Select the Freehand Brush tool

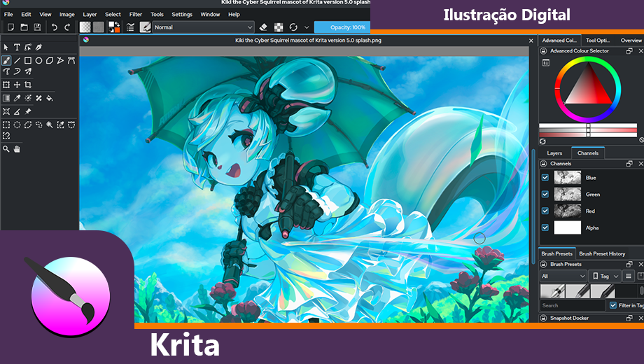6,60
